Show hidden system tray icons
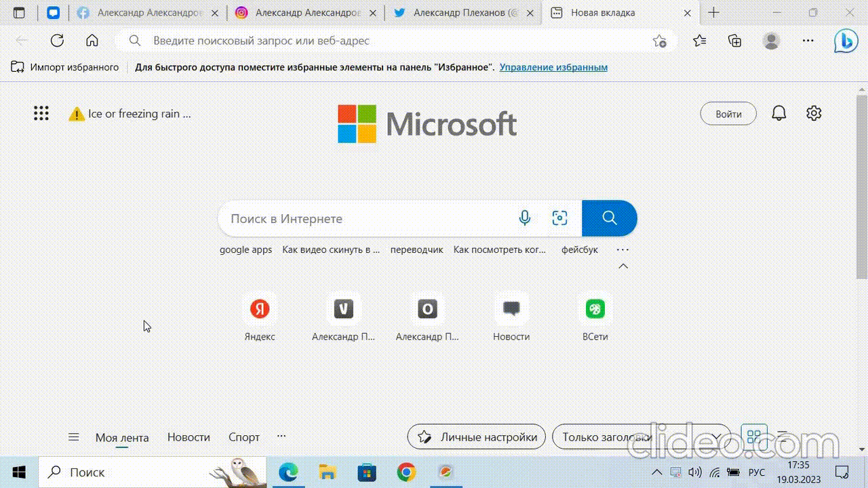 (x=656, y=472)
